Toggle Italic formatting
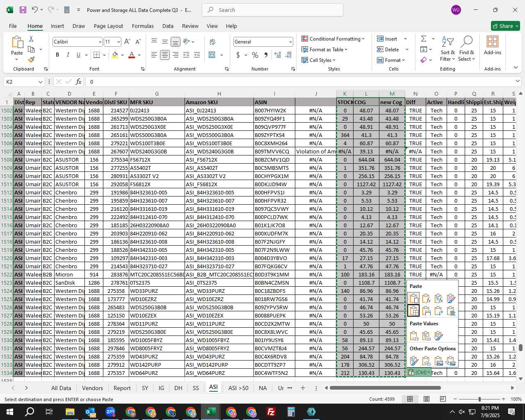525x420 pixels. coord(68,55)
